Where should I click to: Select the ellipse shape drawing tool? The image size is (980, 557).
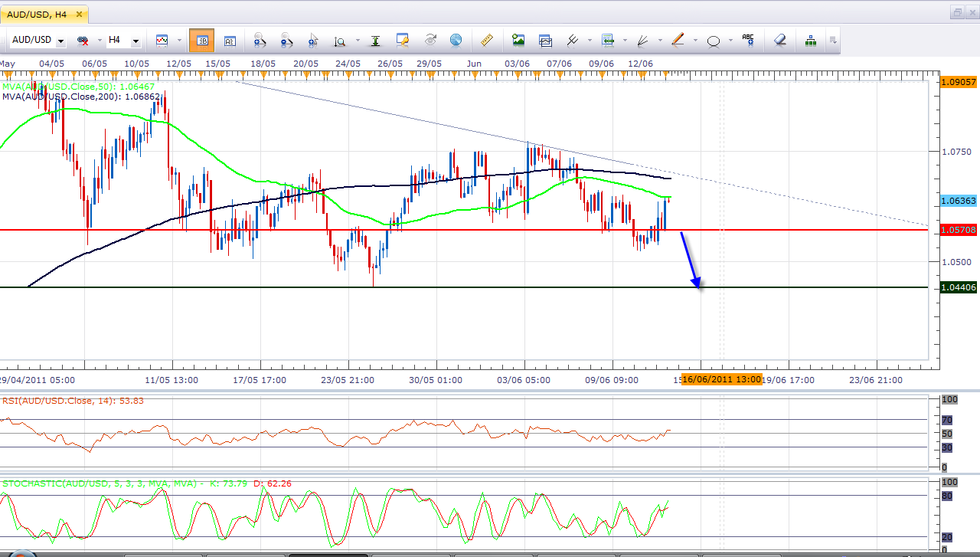point(714,41)
